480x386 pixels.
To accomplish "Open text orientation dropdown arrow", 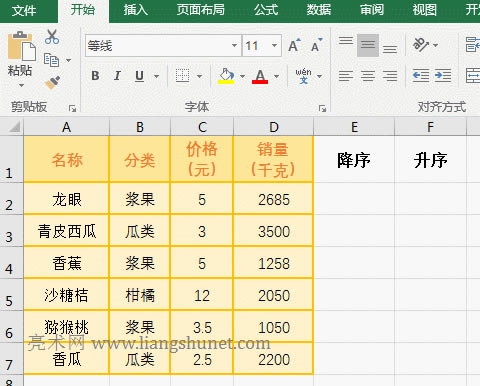I will (x=435, y=45).
